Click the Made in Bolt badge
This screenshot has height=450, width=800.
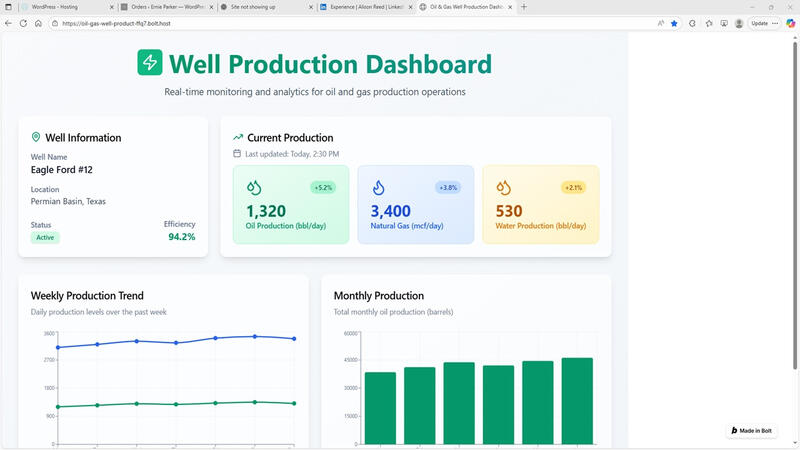[752, 430]
